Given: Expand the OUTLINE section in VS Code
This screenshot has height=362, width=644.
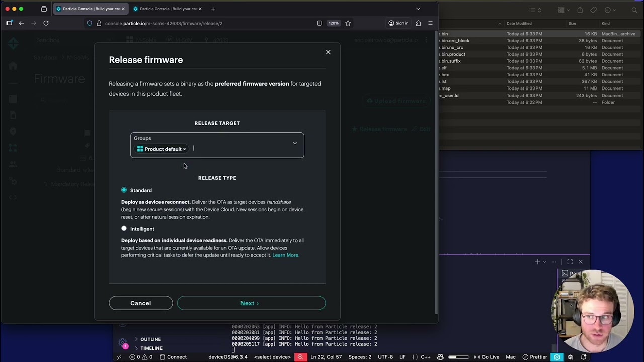Looking at the screenshot, I should tap(150, 339).
